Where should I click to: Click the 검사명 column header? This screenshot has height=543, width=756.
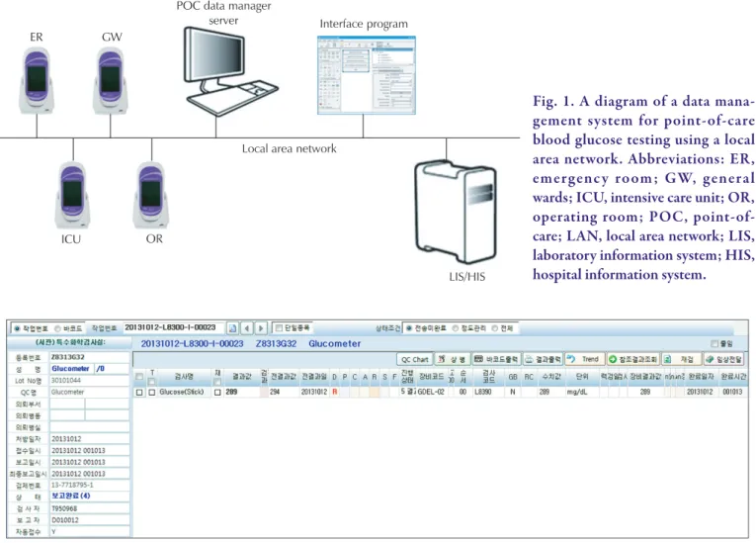184,377
